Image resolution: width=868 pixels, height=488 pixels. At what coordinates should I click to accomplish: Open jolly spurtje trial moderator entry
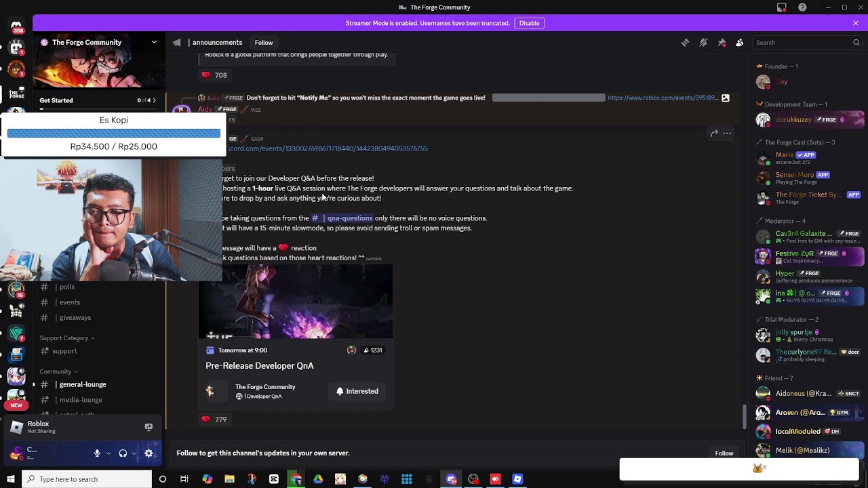click(810, 335)
